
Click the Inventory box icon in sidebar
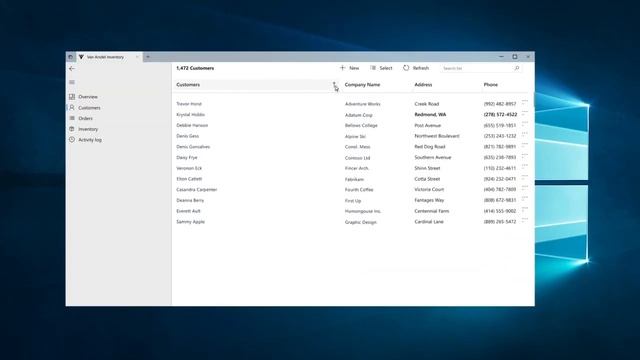[x=72, y=129]
